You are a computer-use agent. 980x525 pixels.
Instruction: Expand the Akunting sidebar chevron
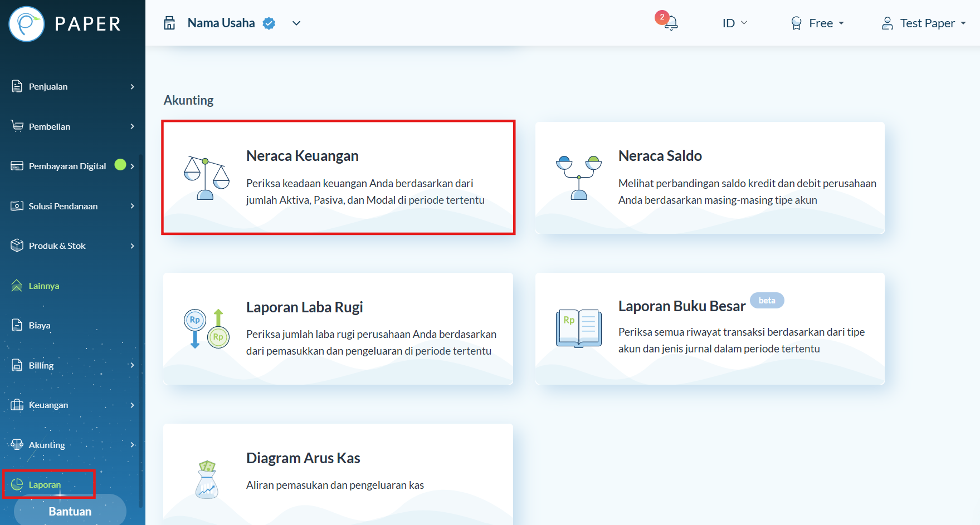pos(132,445)
